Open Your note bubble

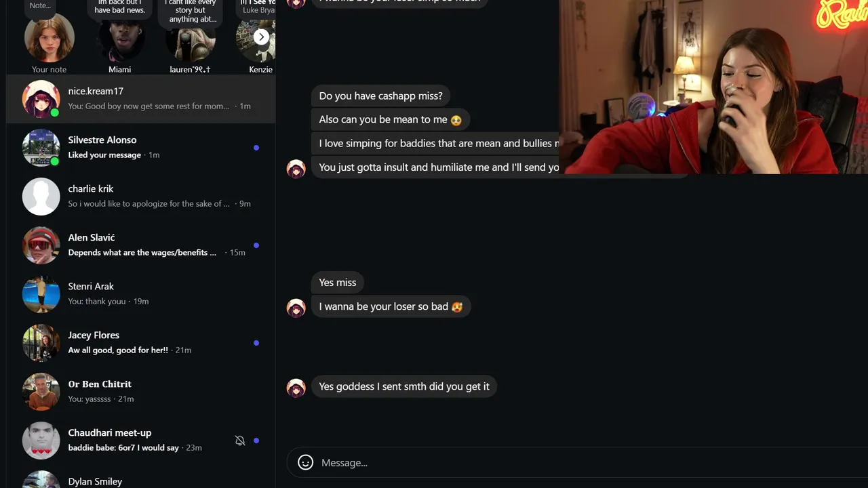(x=50, y=38)
